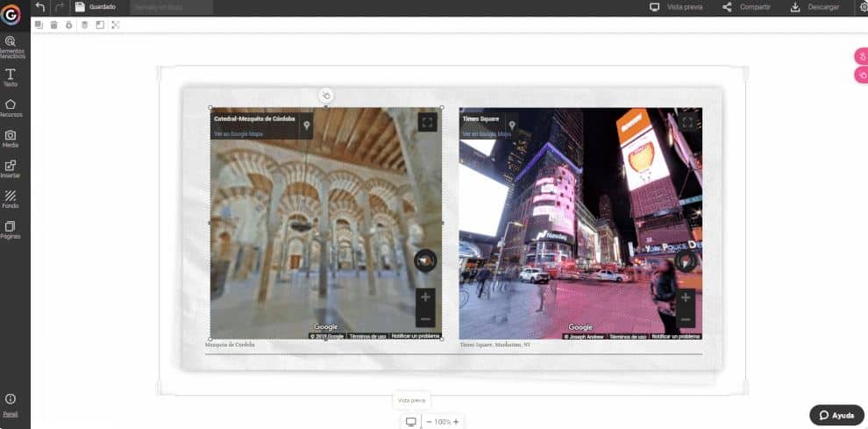Click the Compartir share button
The image size is (868, 429).
point(746,7)
